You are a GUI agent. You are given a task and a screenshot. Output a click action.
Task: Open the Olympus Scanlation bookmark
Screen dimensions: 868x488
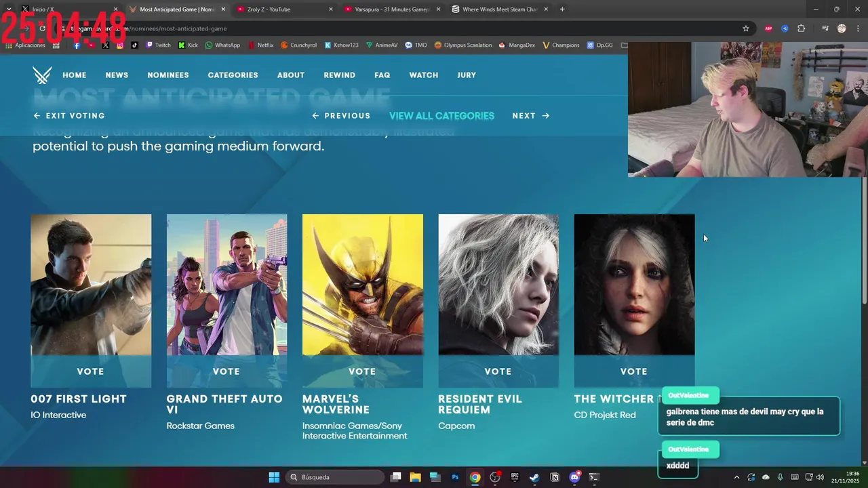(463, 45)
